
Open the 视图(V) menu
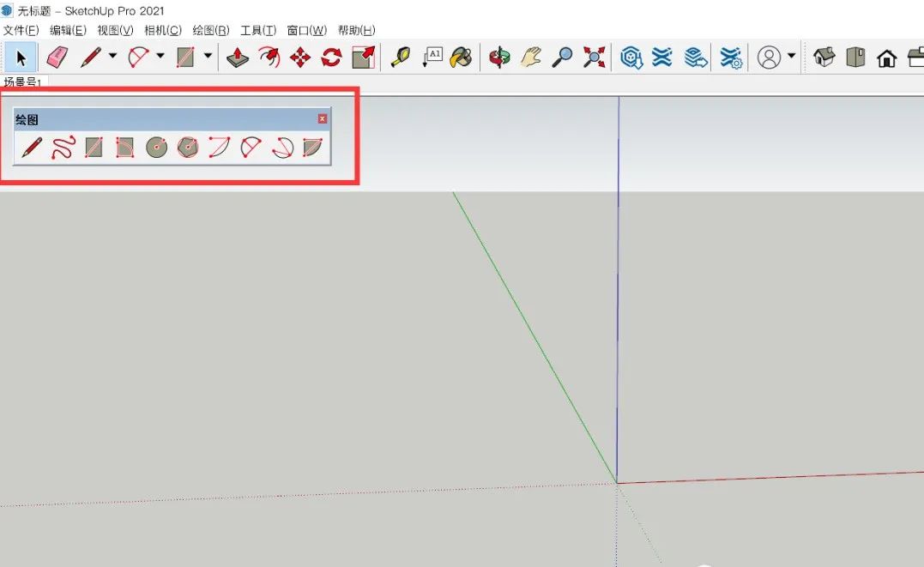coord(116,30)
